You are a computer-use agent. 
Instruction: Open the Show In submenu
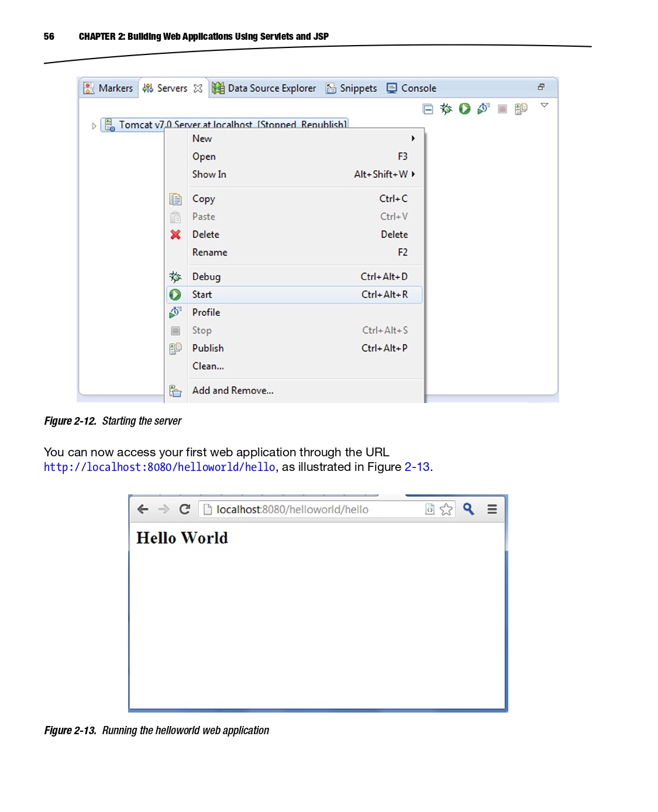pyautogui.click(x=294, y=174)
